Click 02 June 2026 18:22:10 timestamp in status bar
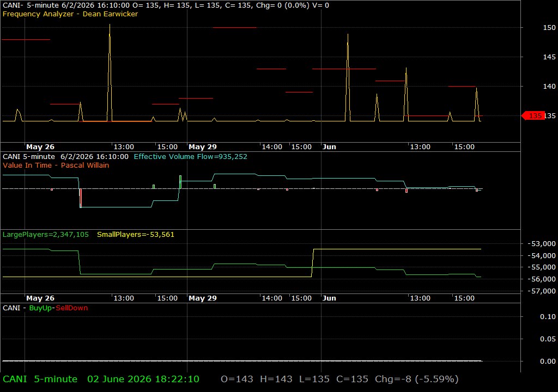 (143, 379)
